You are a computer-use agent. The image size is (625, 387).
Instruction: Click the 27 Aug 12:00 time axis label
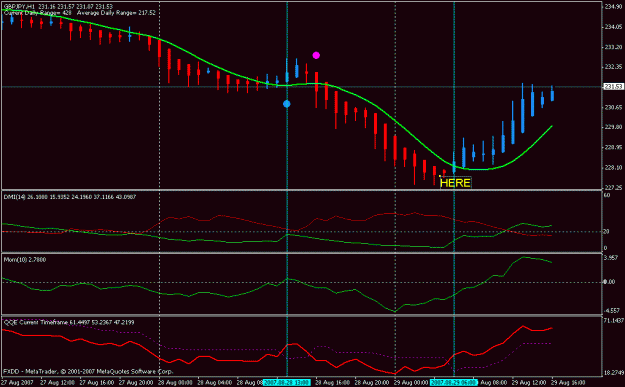[x=57, y=383]
